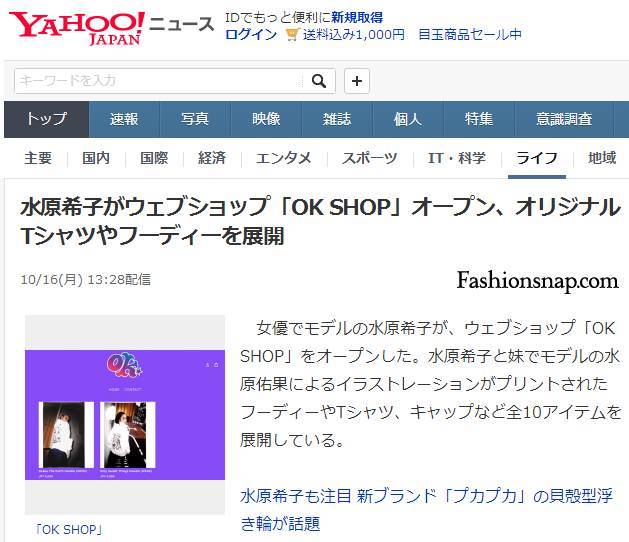The image size is (629, 542).
Task: Select the トップ tab
Action: [47, 119]
